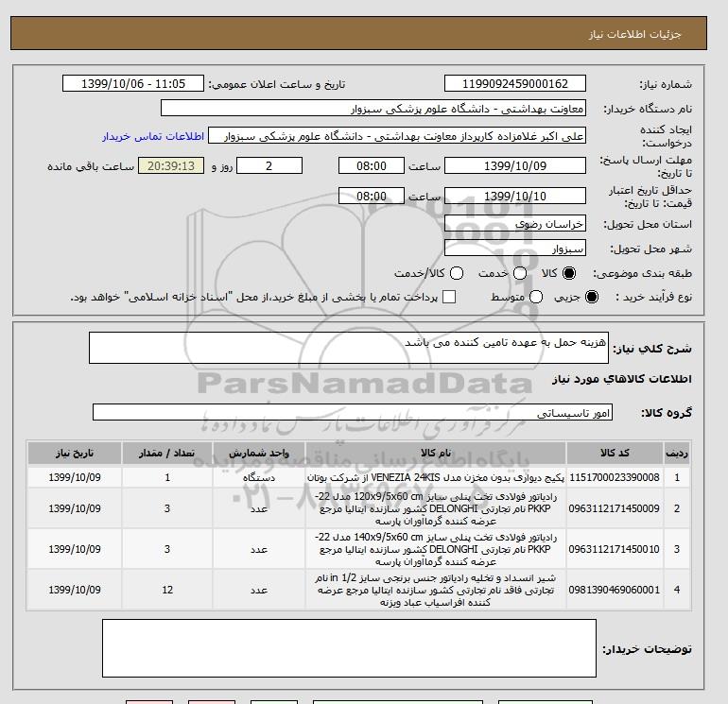The height and width of the screenshot is (704, 728).
Task: Click the remaining time 20:39:13 field
Action: [x=171, y=165]
